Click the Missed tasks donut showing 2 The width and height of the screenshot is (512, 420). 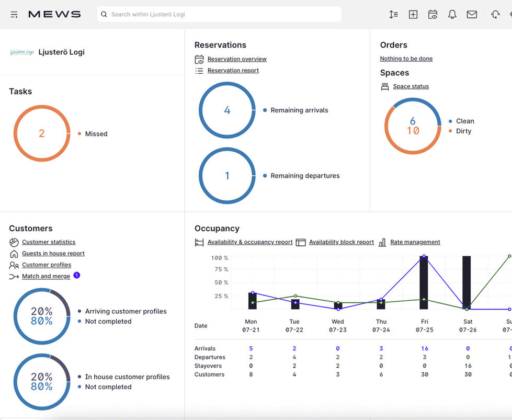click(42, 133)
